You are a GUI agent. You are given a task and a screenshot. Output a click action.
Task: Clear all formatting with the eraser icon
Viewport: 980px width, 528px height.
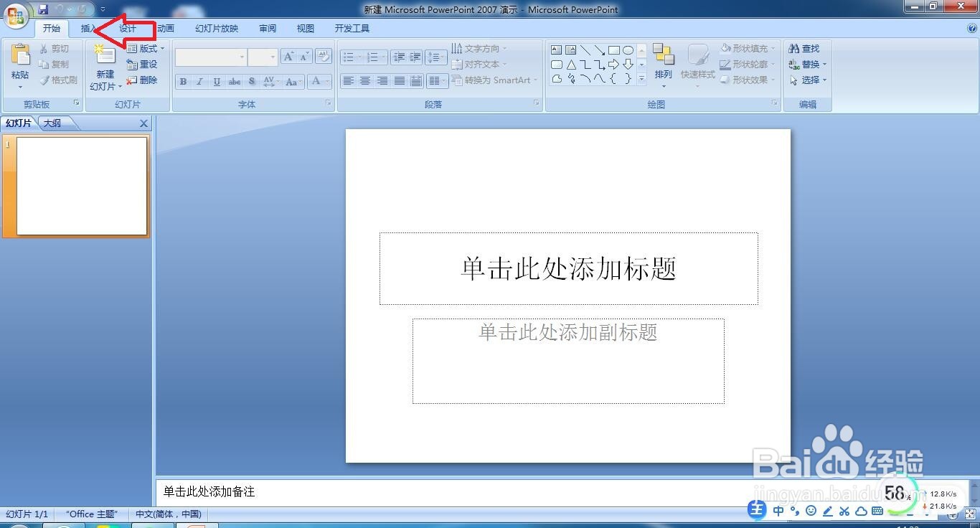(x=324, y=57)
